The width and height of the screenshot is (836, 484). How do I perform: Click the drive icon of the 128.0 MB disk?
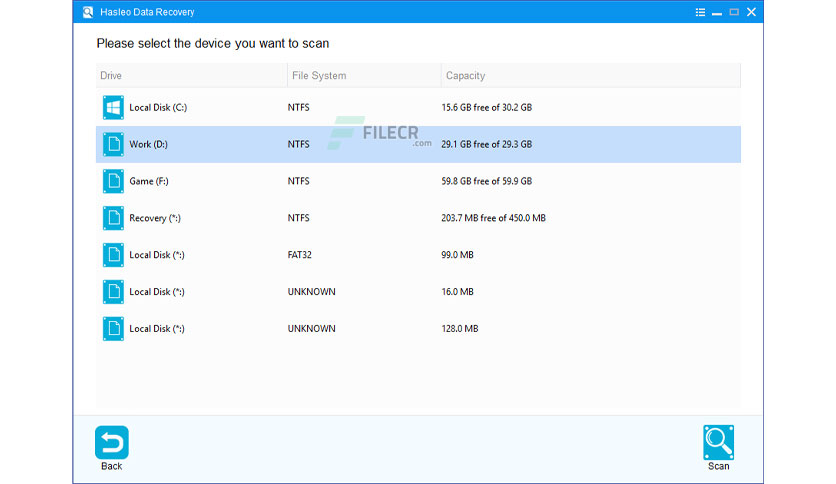[x=113, y=328]
